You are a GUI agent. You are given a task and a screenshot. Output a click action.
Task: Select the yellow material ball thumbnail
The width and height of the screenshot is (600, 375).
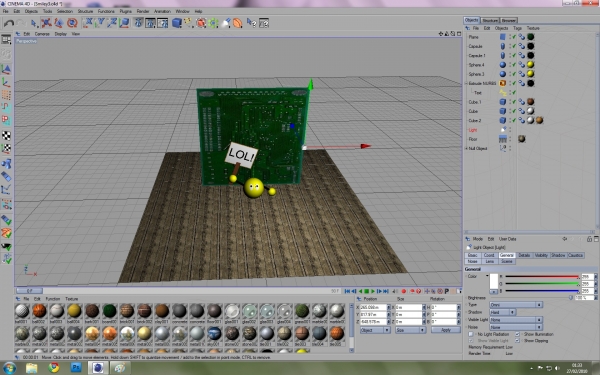pyautogui.click(x=74, y=311)
